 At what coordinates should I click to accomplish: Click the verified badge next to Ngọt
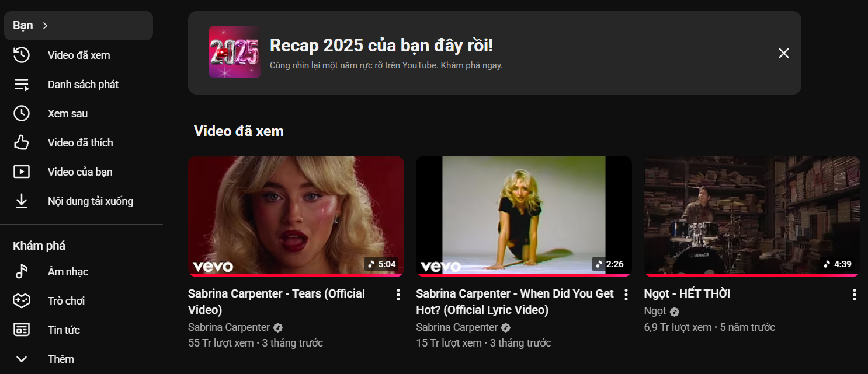point(675,312)
